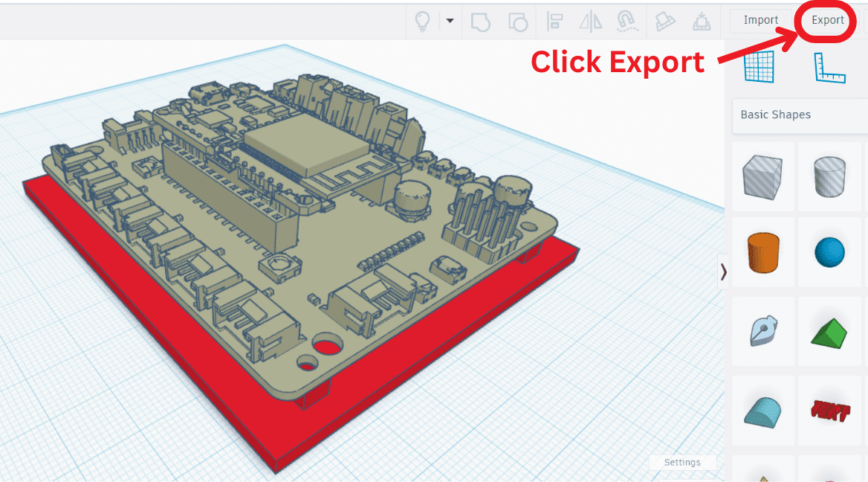
Task: Open the lightbulb dropdown arrow
Action: click(x=450, y=22)
